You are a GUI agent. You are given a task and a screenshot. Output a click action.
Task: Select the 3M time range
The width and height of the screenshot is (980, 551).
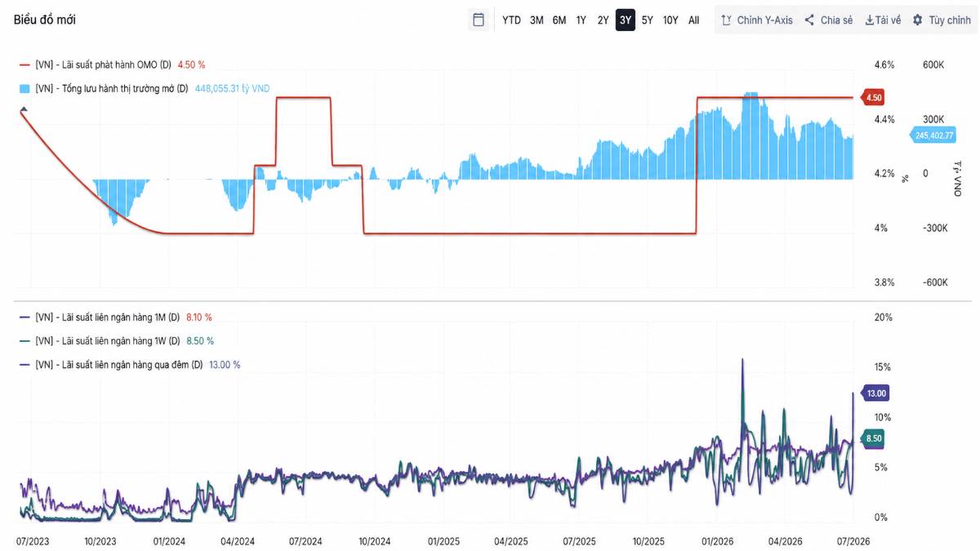tap(537, 20)
